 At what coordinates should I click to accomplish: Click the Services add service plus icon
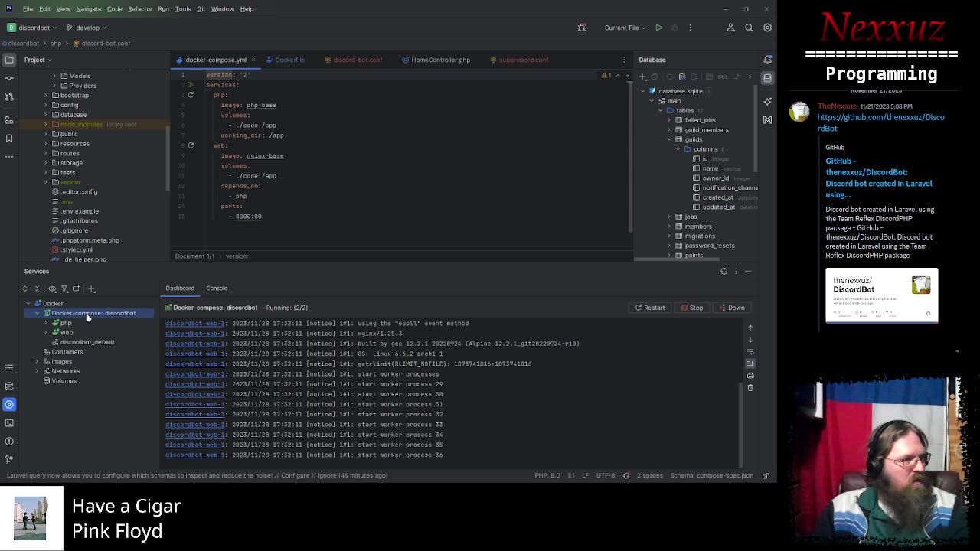point(92,289)
